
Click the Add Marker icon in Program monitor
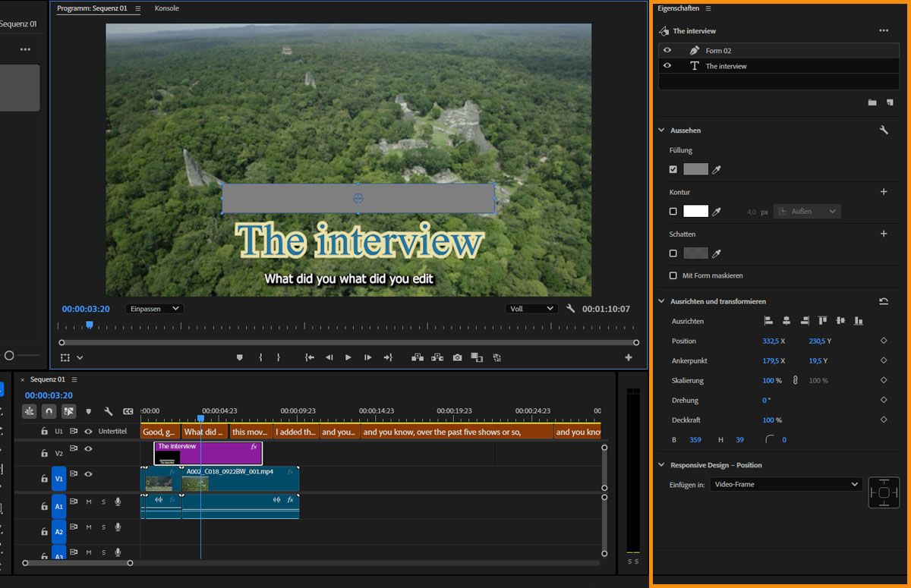click(239, 357)
